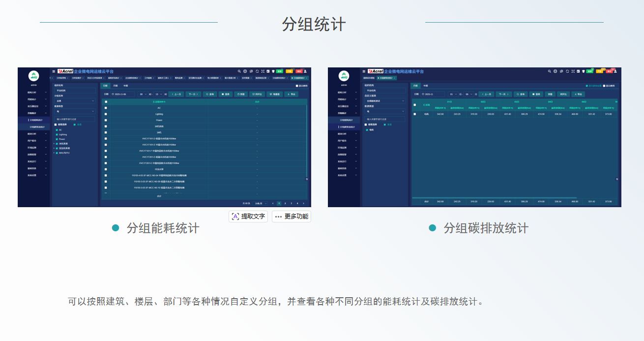Switch to 月报 tab in left screenshot
644x341 pixels.
116,86
